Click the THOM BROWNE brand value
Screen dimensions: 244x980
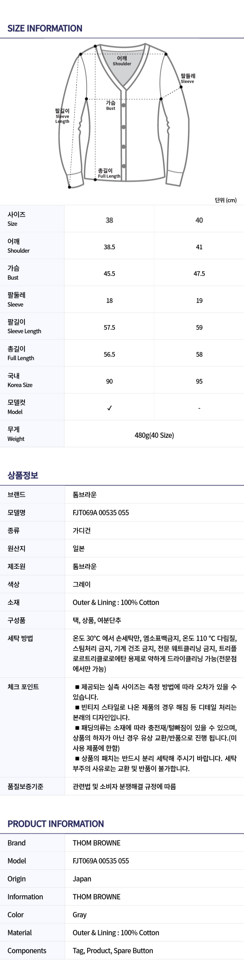point(97,843)
